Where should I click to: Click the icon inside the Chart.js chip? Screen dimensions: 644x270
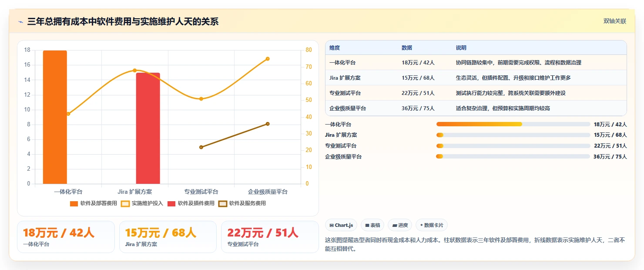tap(332, 226)
